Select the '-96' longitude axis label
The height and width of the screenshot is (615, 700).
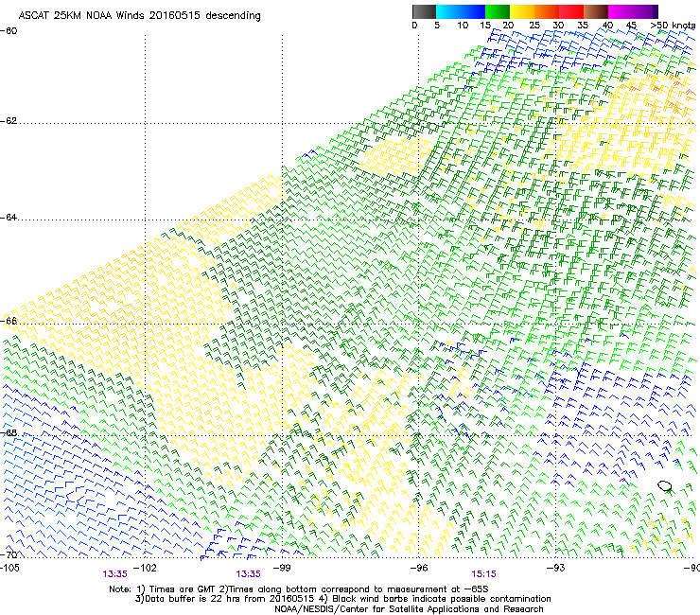coord(419,568)
